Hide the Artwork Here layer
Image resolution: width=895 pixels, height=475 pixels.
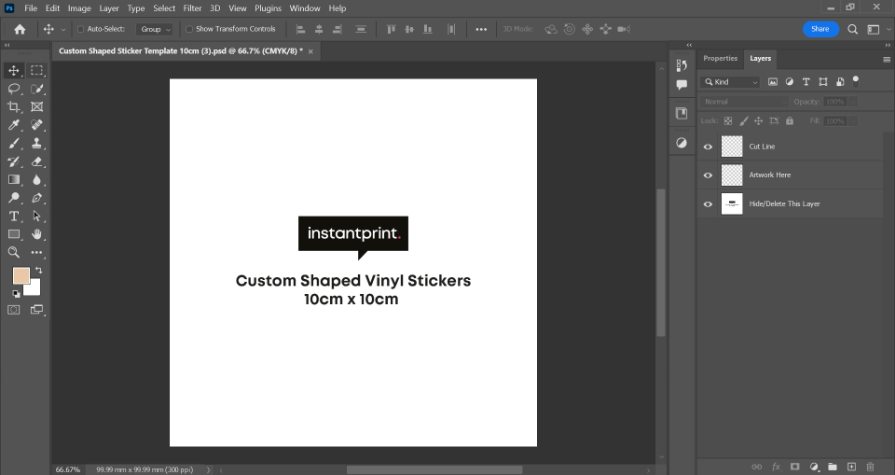[708, 175]
